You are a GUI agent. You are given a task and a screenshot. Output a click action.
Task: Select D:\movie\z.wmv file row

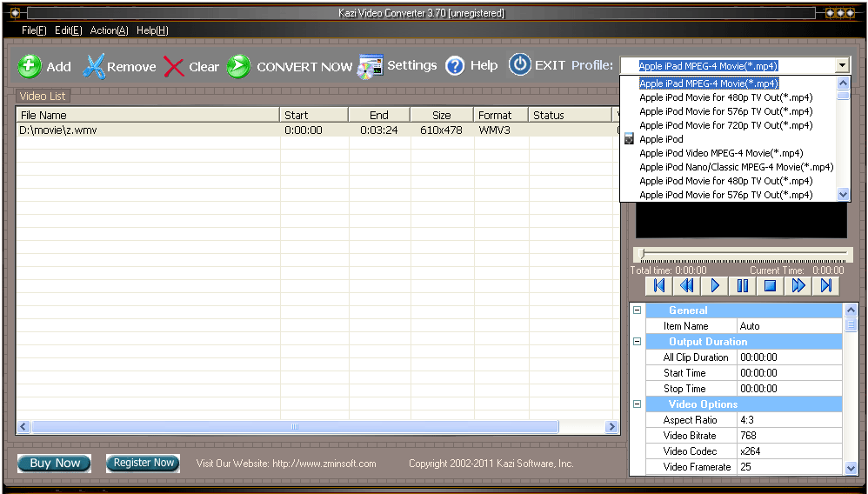pos(317,130)
